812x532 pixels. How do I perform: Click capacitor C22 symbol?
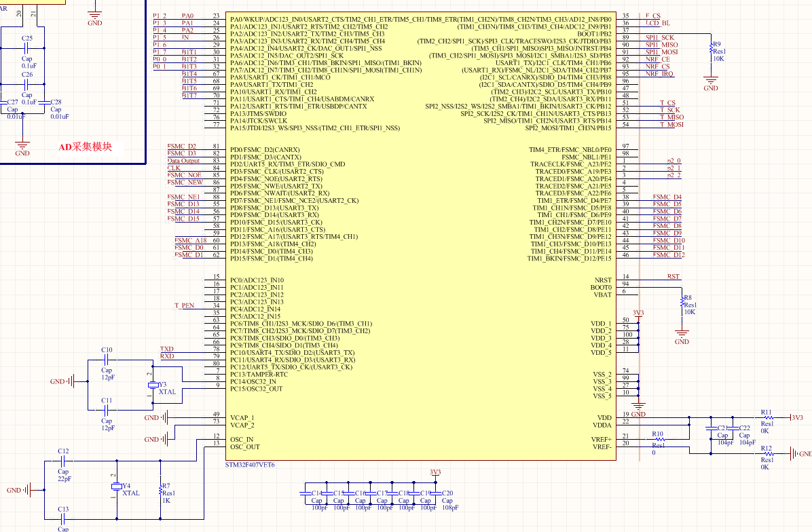(733, 428)
